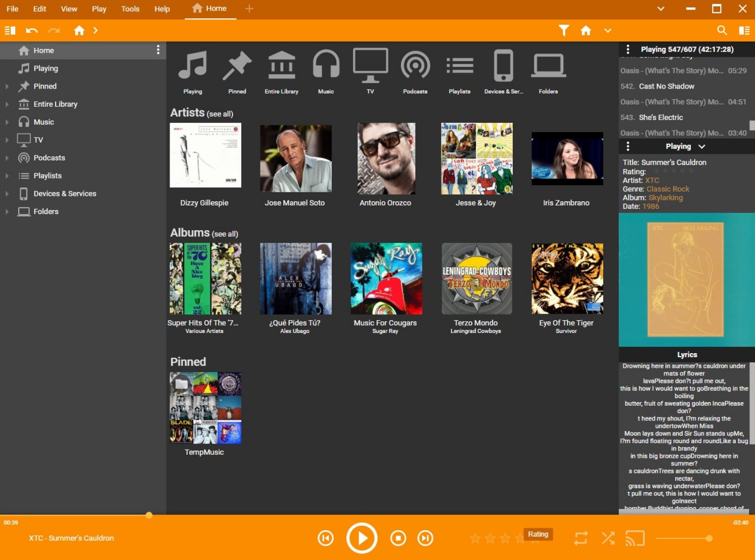Toggle shuffle playback mode
Viewport: 755px width, 560px height.
click(608, 538)
